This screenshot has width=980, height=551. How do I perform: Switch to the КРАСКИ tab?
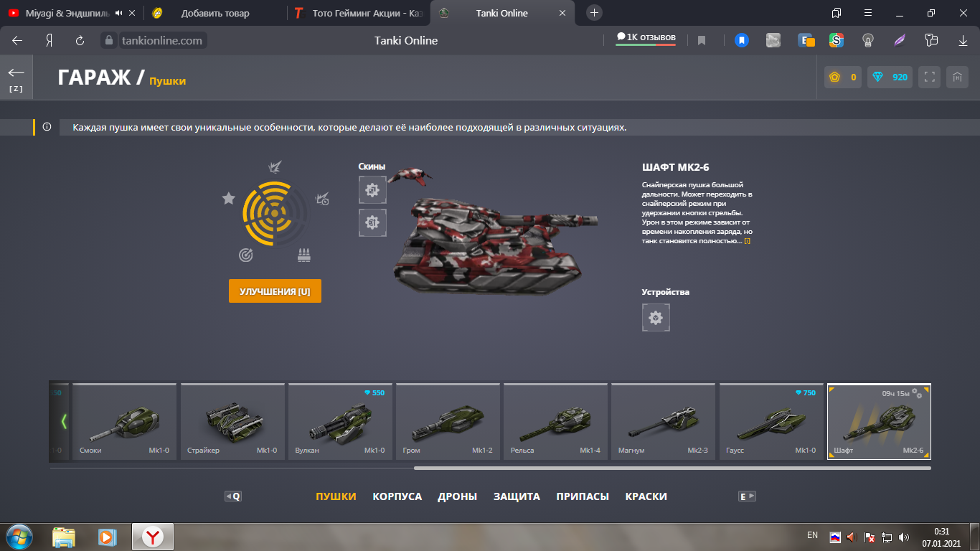(646, 496)
